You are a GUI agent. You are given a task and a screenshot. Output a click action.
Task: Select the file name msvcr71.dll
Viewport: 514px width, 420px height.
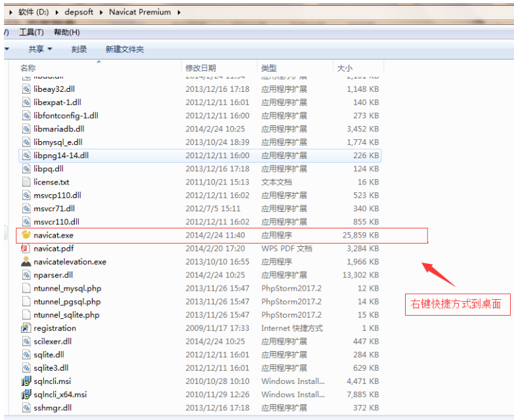(54, 209)
